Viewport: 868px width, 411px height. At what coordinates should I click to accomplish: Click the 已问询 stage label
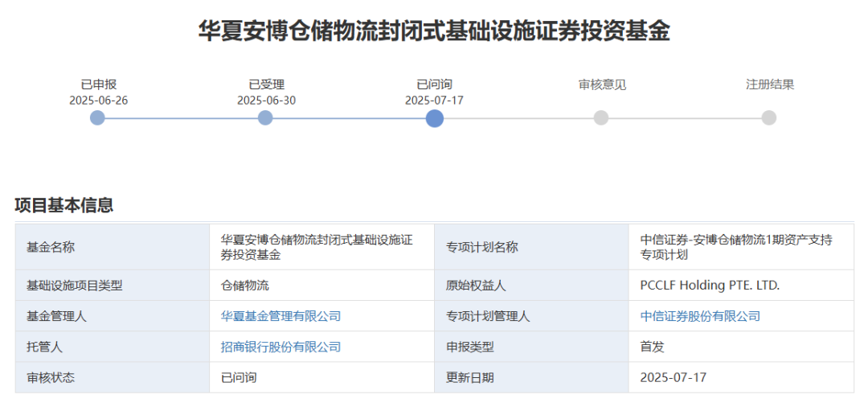click(434, 84)
